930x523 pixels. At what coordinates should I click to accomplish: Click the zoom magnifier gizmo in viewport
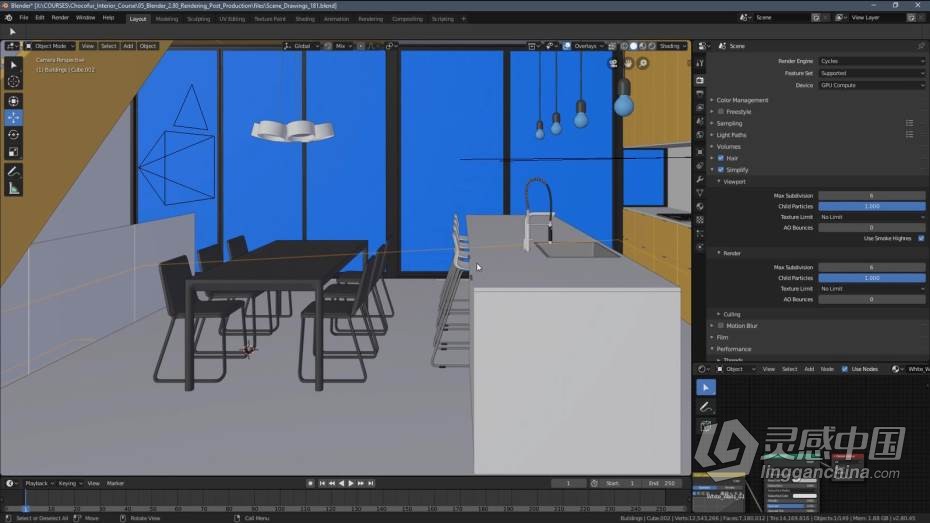pos(643,63)
